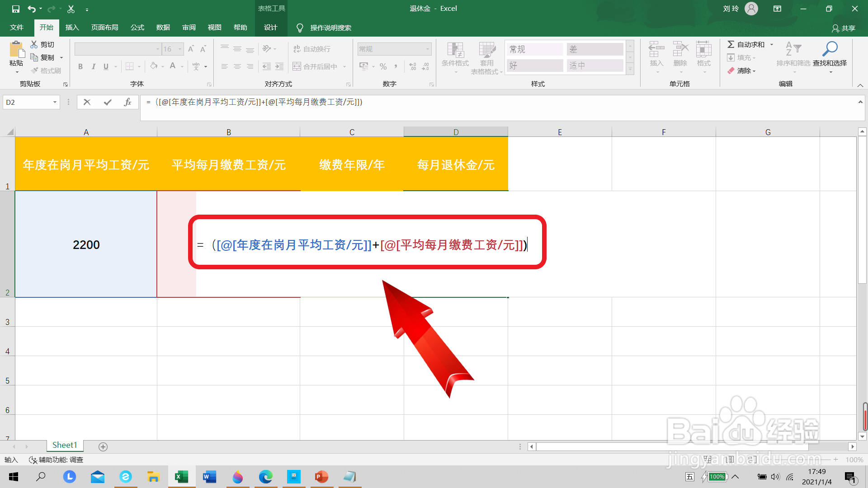Viewport: 868px width, 488px height.
Task: Select the 好 (Good) cell style
Action: pyautogui.click(x=535, y=66)
